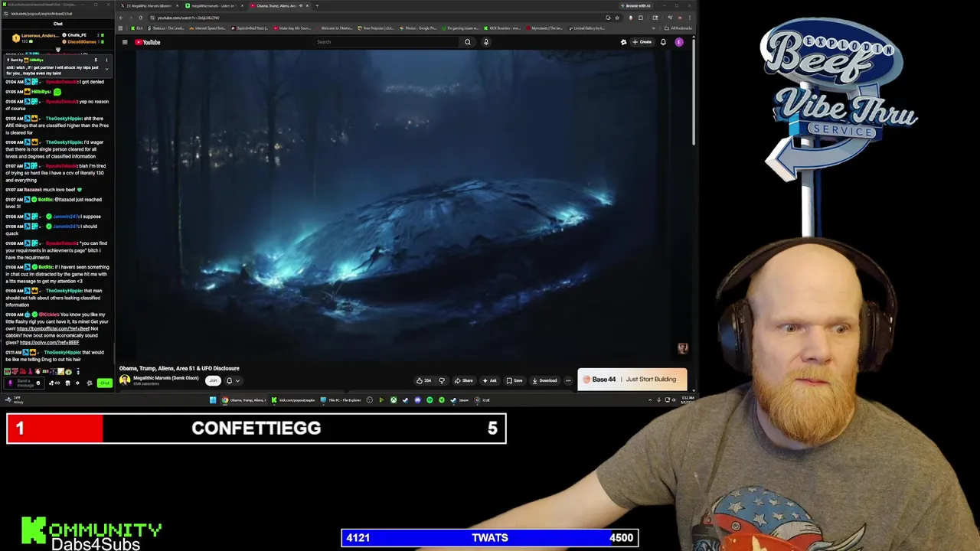Open the All Bookmarks folder
The width and height of the screenshot is (980, 551).
click(x=678, y=28)
